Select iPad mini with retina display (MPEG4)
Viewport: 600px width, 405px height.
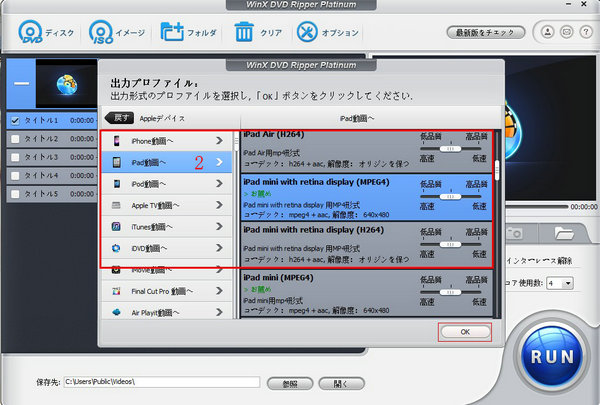point(366,197)
